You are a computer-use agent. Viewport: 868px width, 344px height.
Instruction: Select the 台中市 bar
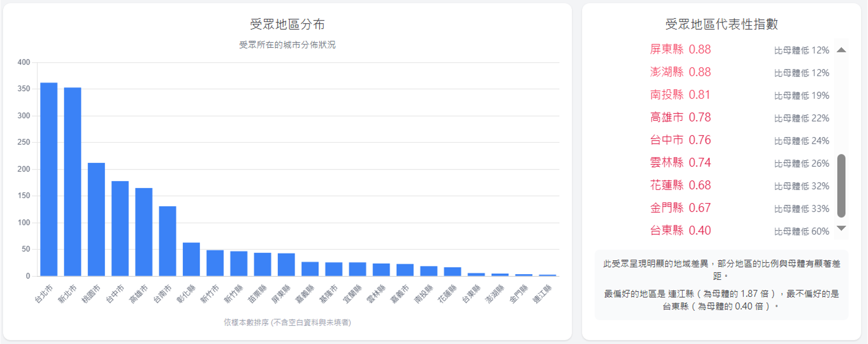click(x=120, y=228)
